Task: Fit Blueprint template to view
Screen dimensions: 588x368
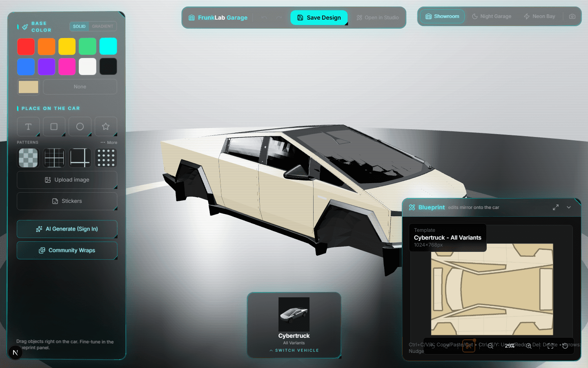Action: pyautogui.click(x=550, y=346)
